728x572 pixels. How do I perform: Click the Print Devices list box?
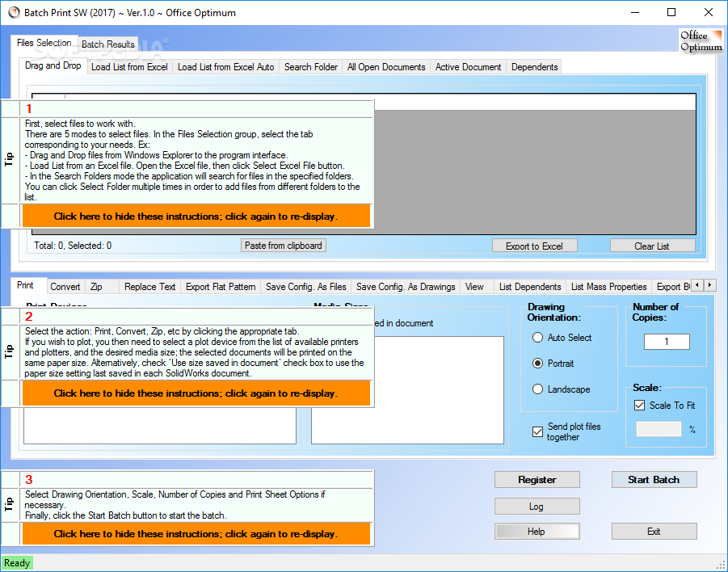(160, 426)
